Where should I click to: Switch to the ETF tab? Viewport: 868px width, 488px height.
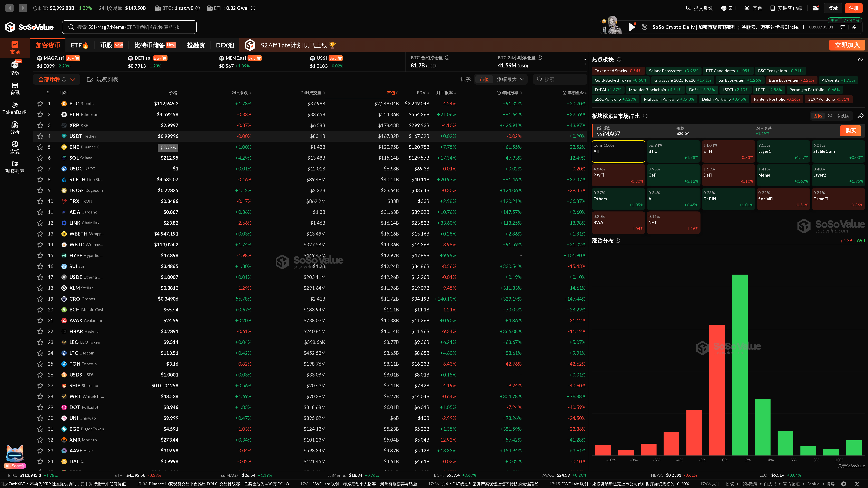tap(80, 45)
